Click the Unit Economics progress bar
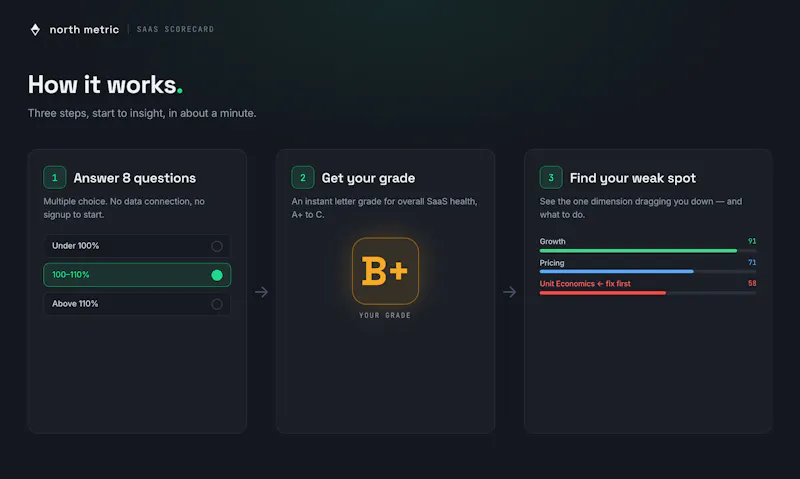This screenshot has width=800, height=479. click(x=648, y=293)
